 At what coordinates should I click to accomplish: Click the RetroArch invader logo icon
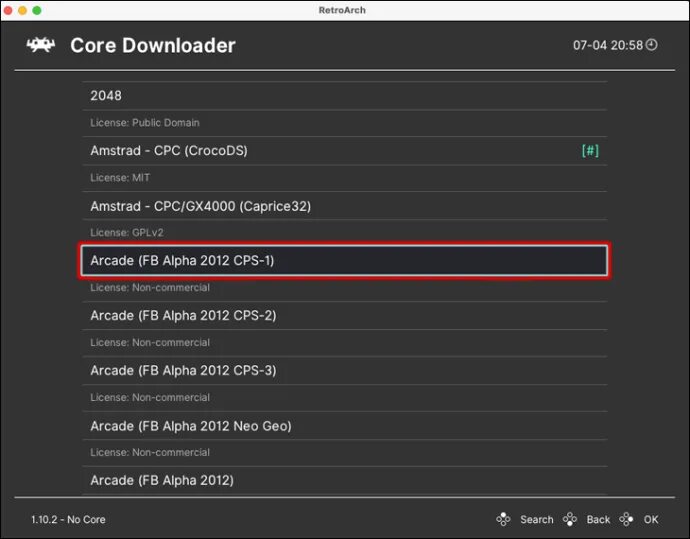(x=40, y=45)
